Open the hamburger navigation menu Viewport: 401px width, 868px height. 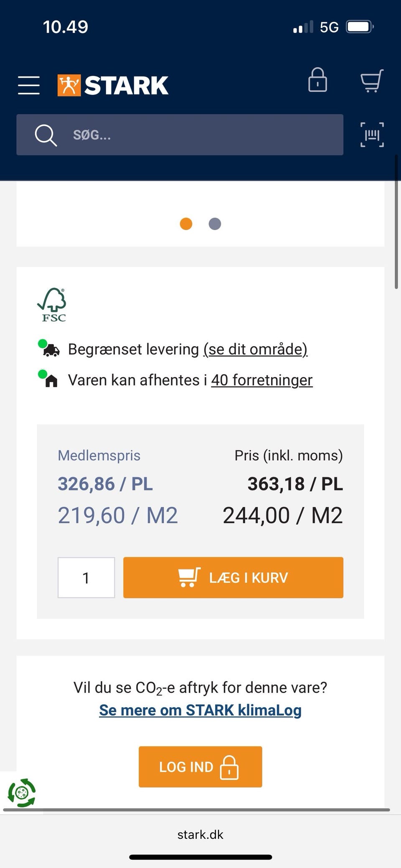[x=29, y=85]
